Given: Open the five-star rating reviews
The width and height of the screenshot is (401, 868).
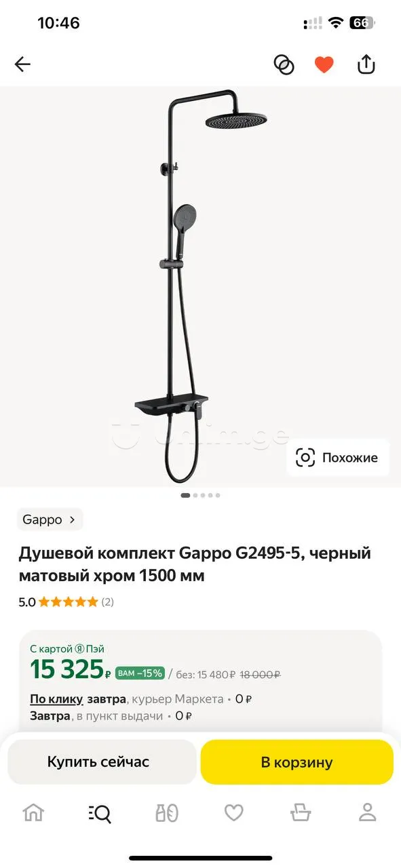Looking at the screenshot, I should (66, 601).
